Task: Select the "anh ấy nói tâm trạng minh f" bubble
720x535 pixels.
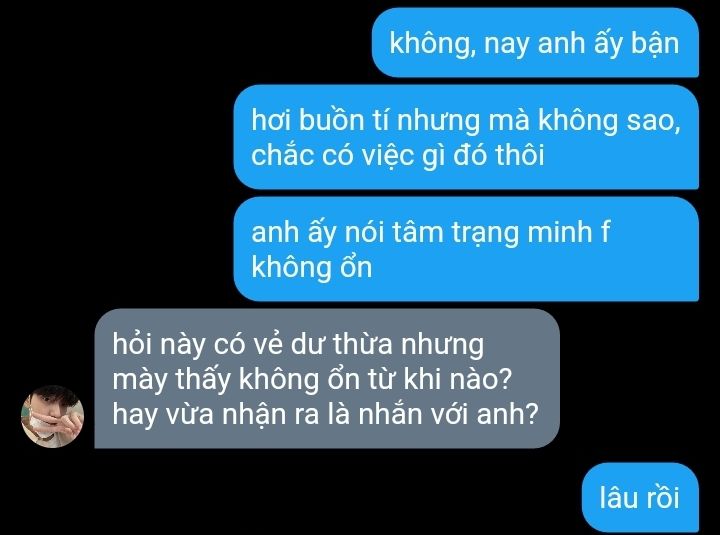Action: click(466, 249)
